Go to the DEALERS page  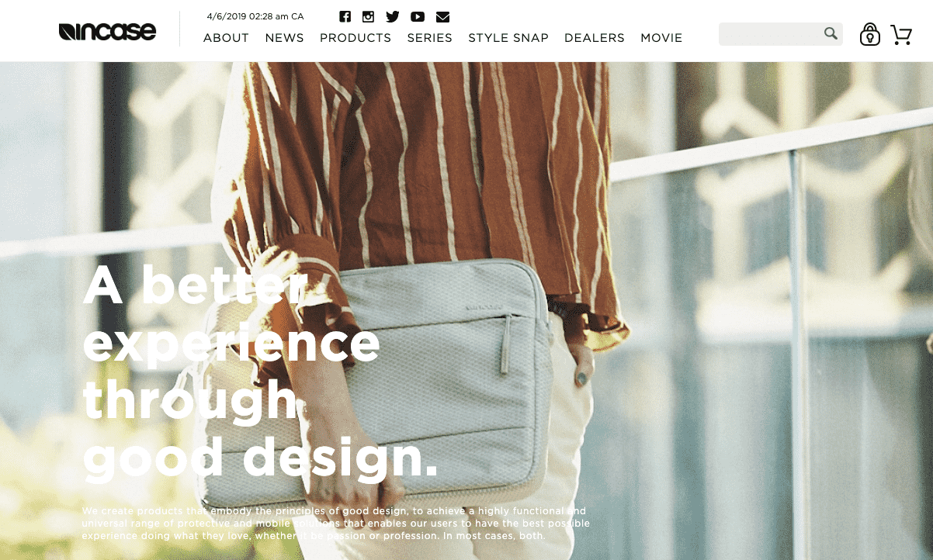[x=595, y=38]
